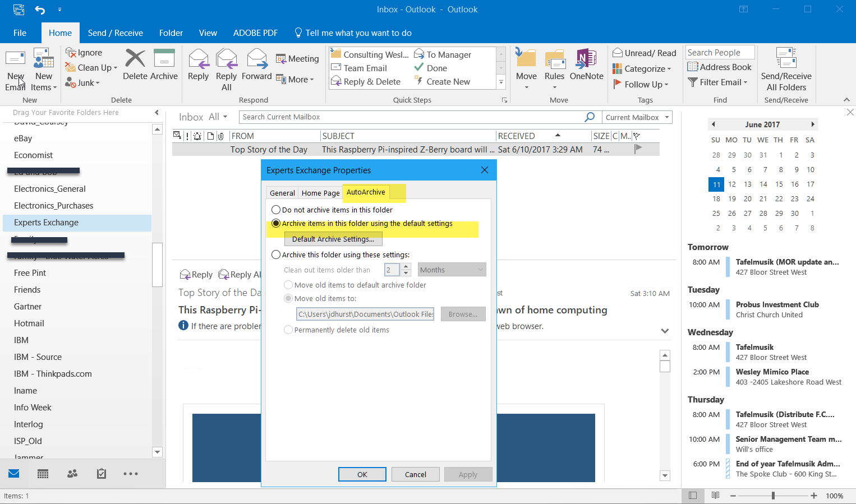Screen dimensions: 856x504
Task: Open the General tab in Properties dialog
Action: 282,193
